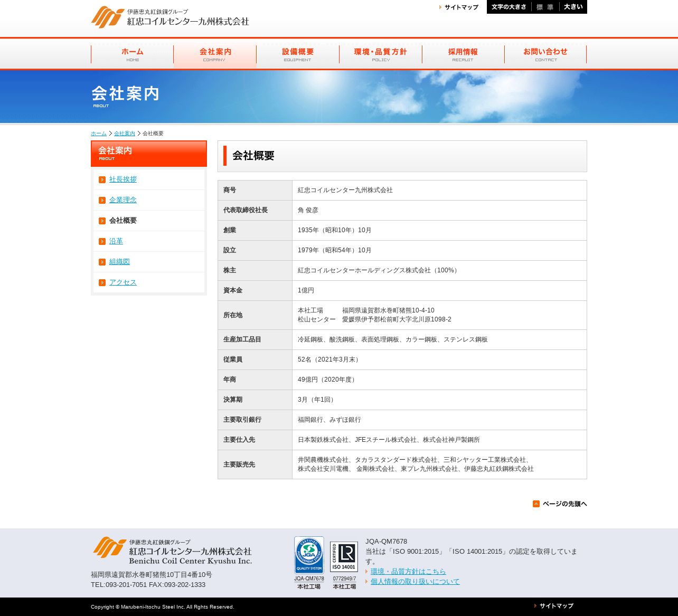Open 組織図 in the sidebar menu

119,262
